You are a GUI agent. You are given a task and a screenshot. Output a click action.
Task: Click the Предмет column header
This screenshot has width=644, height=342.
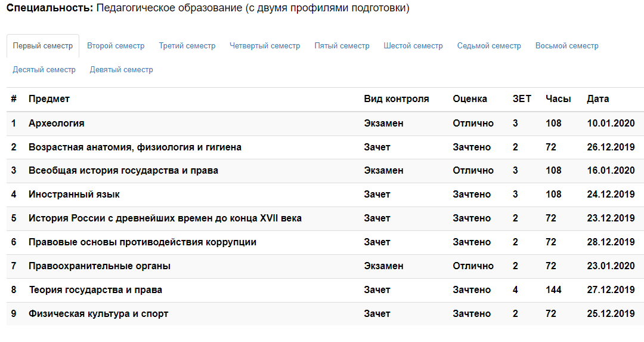pos(49,98)
